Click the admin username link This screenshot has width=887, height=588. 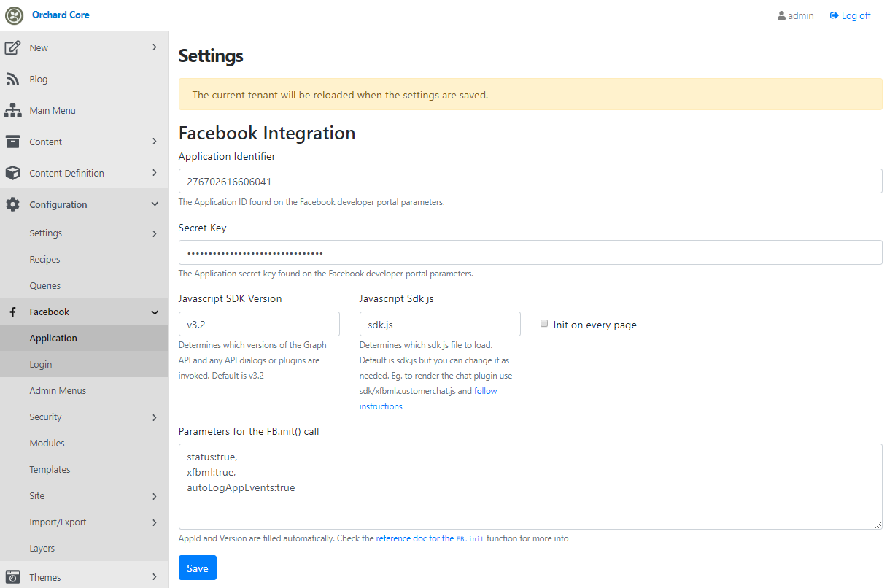pyautogui.click(x=796, y=15)
